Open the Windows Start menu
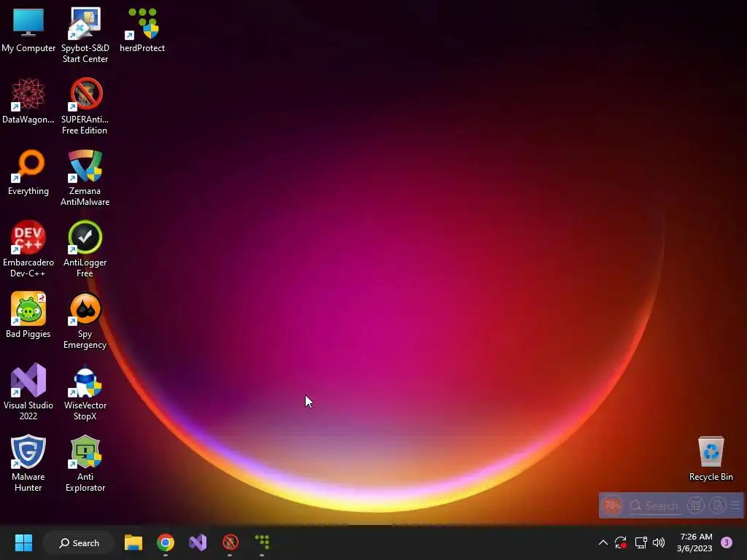 pyautogui.click(x=23, y=542)
